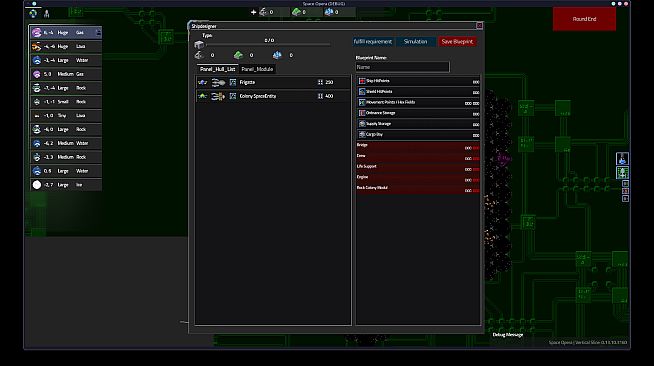Click the Cargo Bay stat icon

point(362,135)
